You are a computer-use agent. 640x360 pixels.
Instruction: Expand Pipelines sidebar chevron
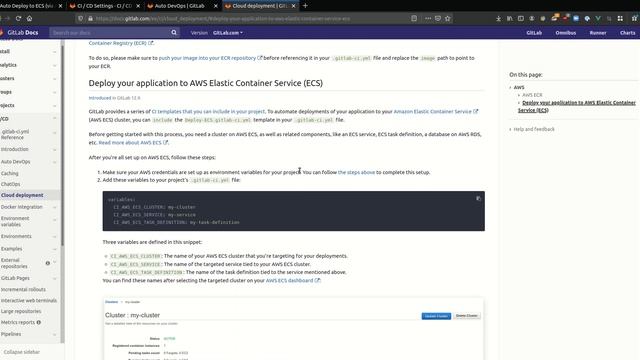pos(55,334)
